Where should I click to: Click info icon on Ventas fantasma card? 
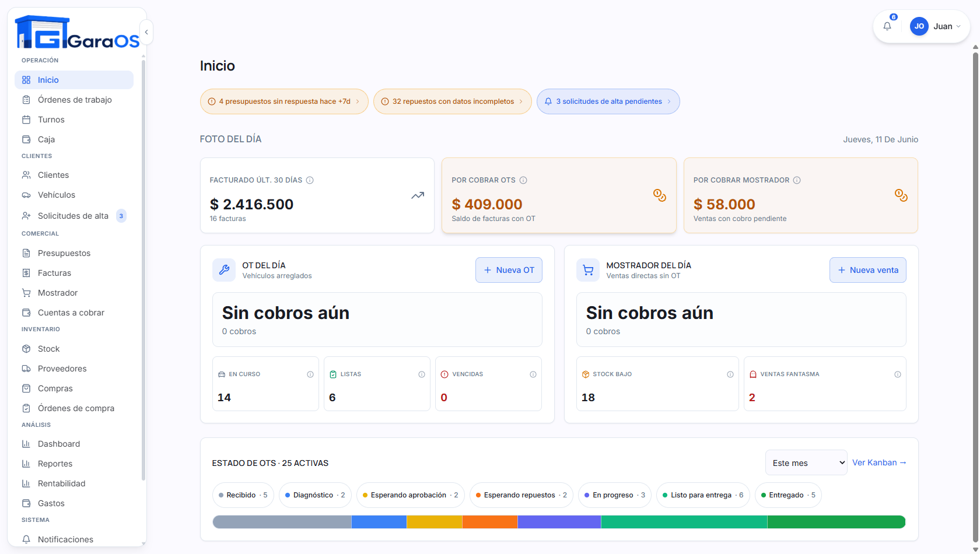(x=898, y=374)
